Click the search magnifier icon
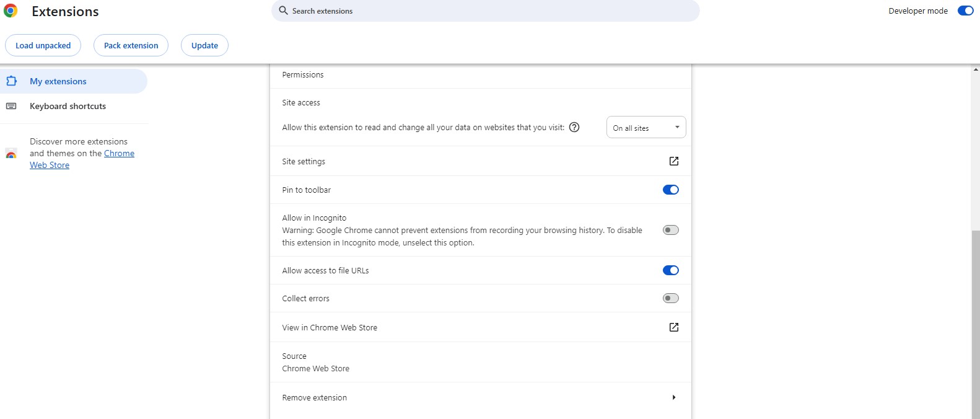This screenshot has height=419, width=980. click(x=283, y=11)
